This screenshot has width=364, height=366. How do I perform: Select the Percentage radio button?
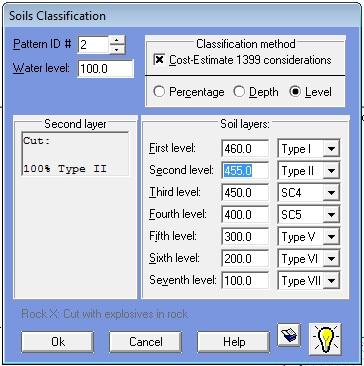point(159,92)
